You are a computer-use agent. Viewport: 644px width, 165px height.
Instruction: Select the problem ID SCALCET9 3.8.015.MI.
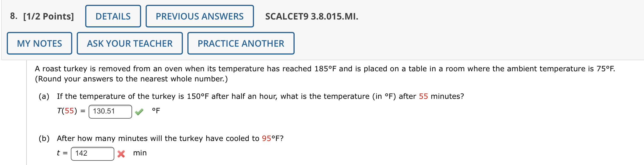coord(310,16)
